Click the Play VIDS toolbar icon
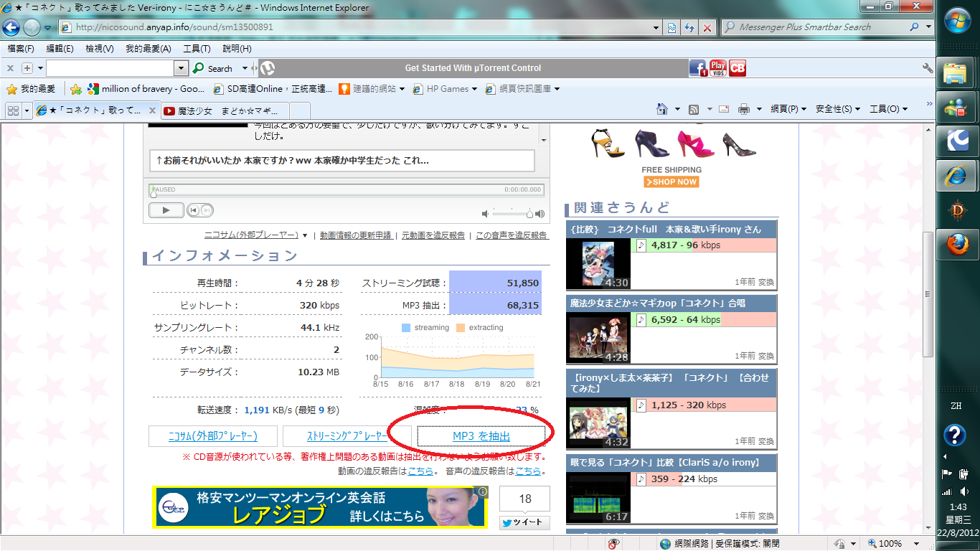Image resolution: width=980 pixels, height=551 pixels. point(718,68)
